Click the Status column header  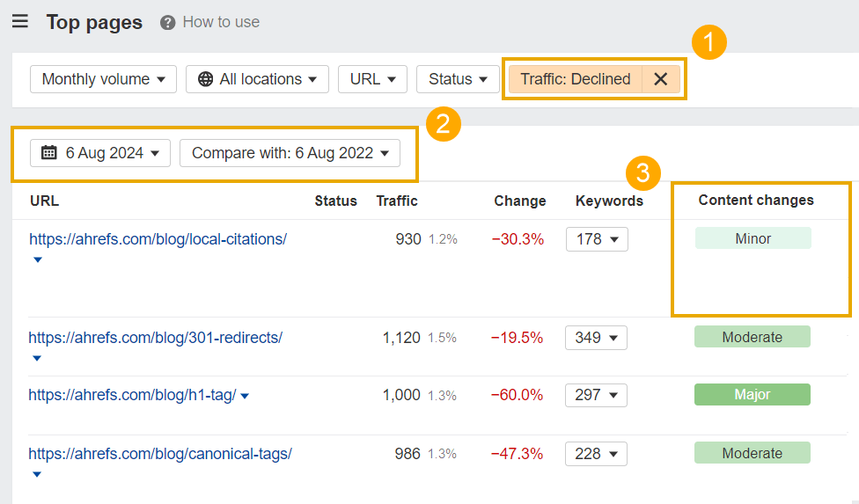click(x=336, y=201)
